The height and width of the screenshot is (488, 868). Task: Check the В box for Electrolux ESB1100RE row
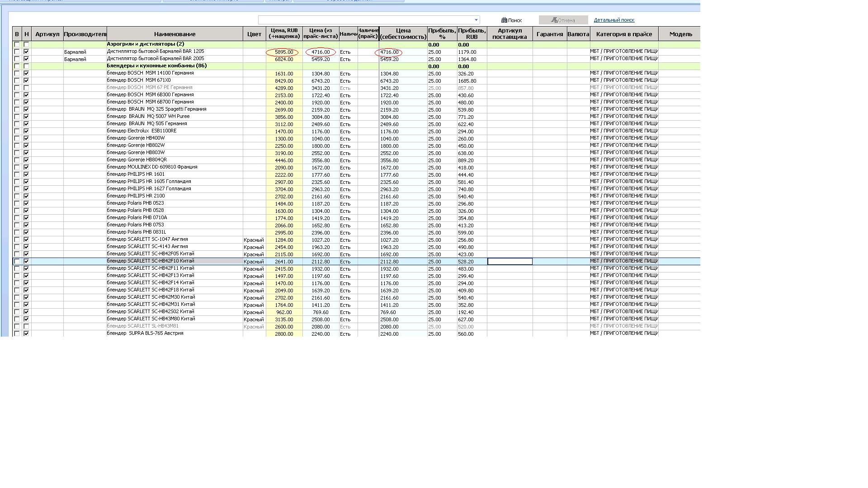[x=17, y=131]
